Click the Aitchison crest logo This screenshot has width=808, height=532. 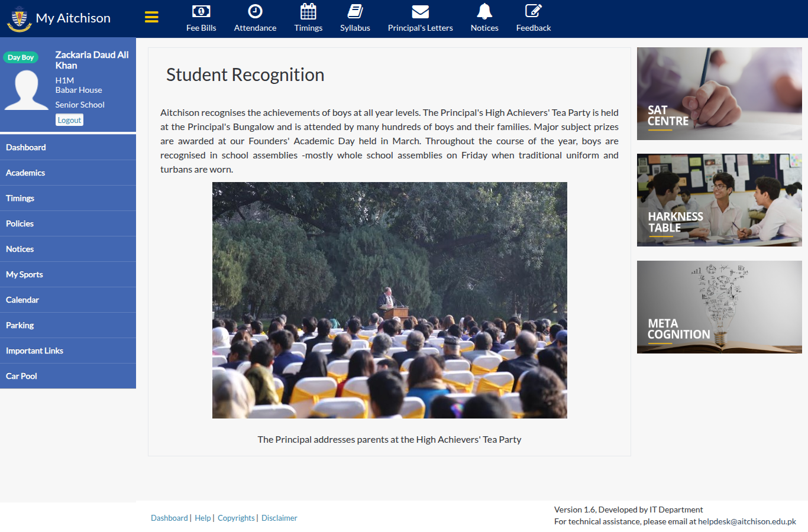click(x=19, y=19)
